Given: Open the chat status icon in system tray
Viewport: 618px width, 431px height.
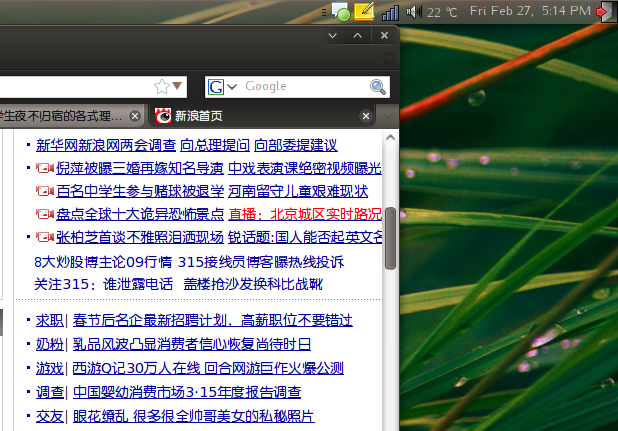Looking at the screenshot, I should coord(340,12).
